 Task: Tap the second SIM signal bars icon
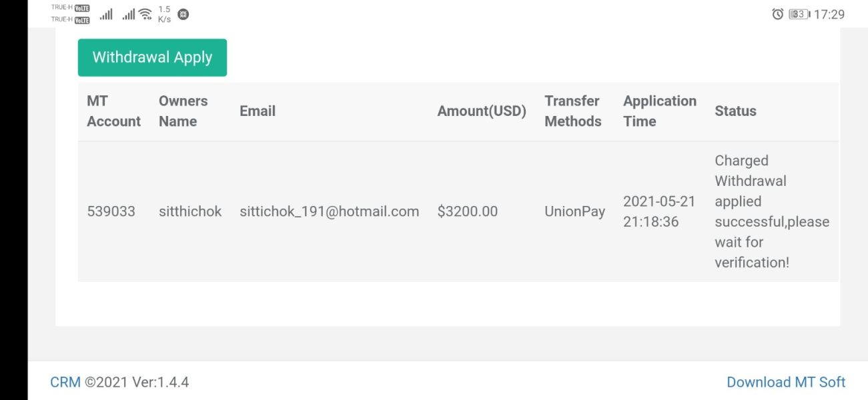(x=129, y=14)
